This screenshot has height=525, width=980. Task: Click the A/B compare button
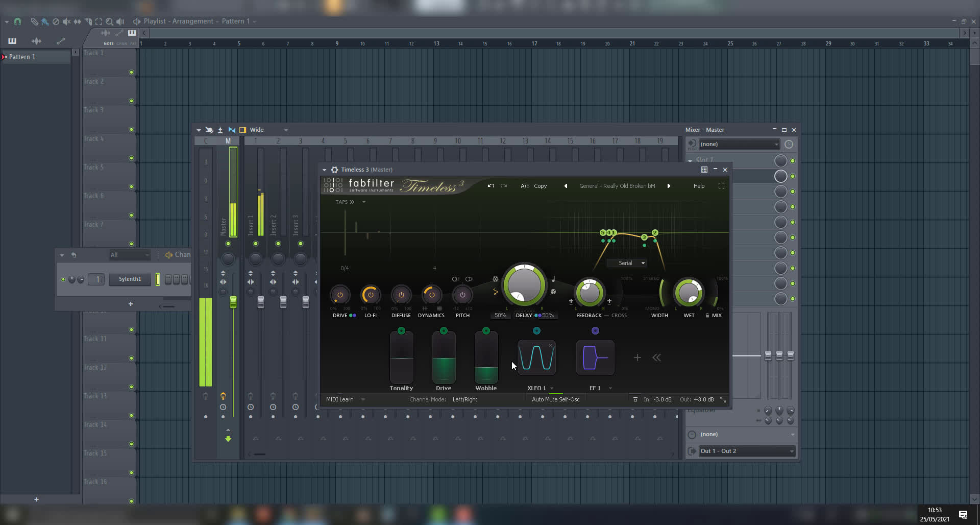525,186
